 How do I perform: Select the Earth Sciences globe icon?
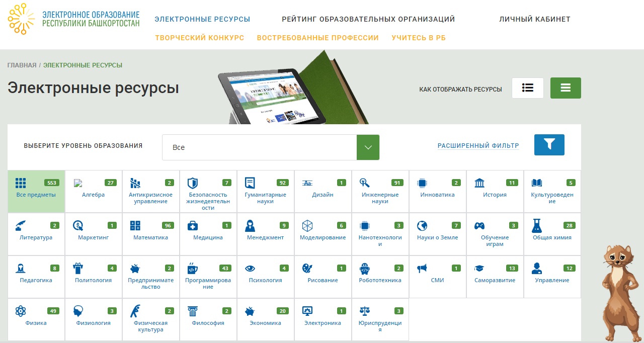pyautogui.click(x=422, y=226)
